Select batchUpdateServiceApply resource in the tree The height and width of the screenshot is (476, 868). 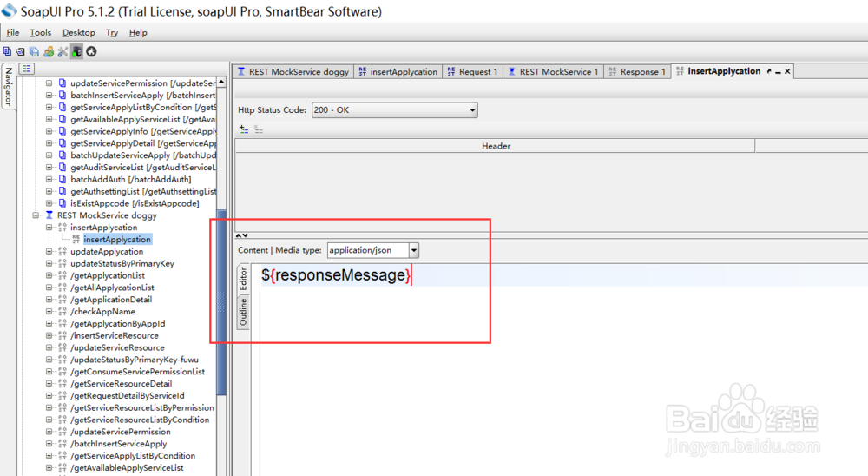143,155
